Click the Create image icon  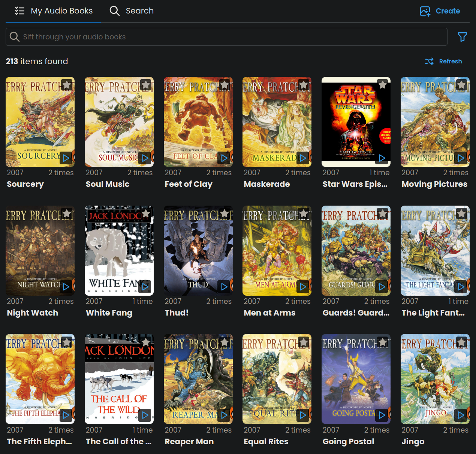click(425, 11)
